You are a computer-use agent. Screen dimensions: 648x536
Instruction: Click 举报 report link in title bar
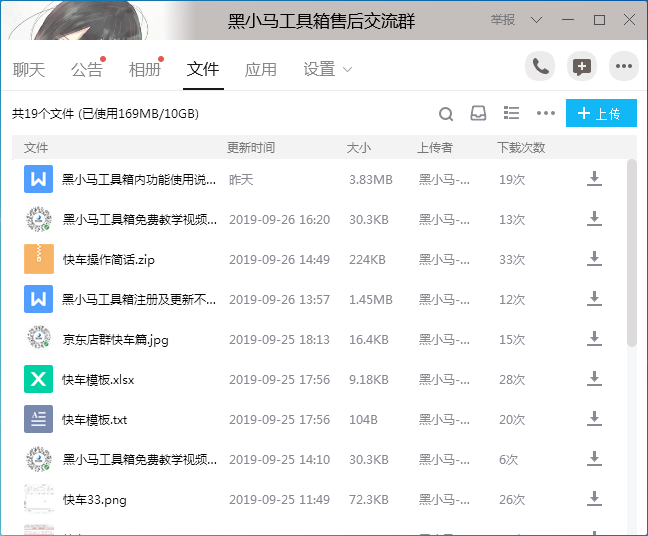point(503,20)
